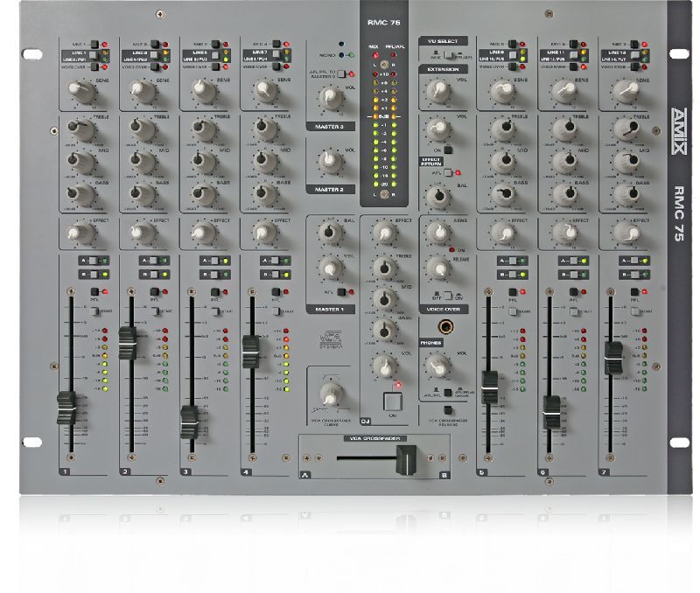The image size is (700, 593).
Task: Click the Voice Over RELEASE knob
Action: [438, 269]
